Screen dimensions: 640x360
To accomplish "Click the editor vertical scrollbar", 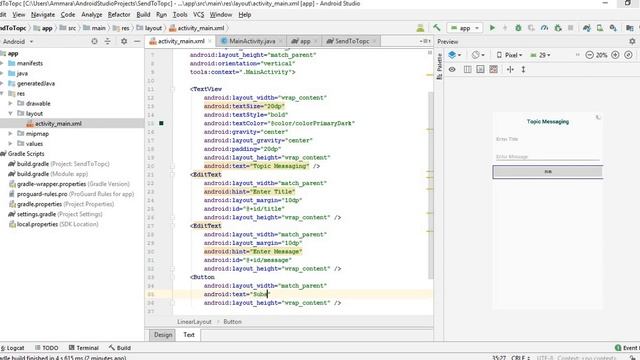I will pos(430,185).
